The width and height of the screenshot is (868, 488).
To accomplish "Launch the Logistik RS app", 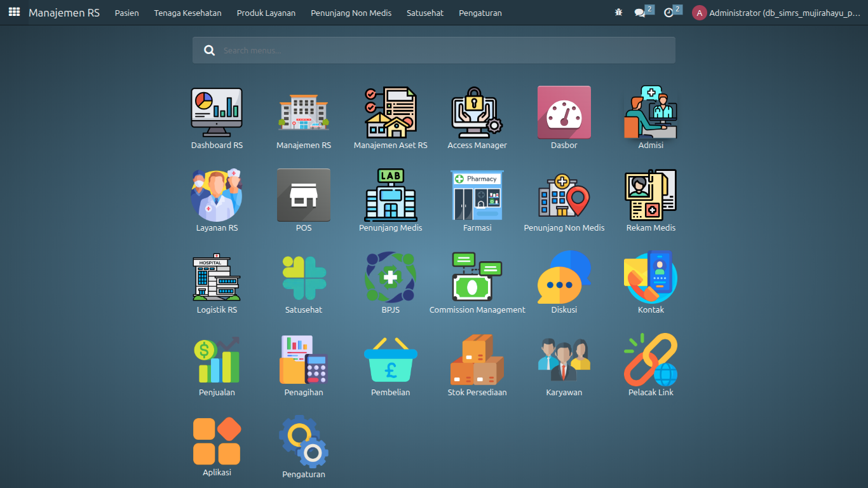I will tap(217, 278).
